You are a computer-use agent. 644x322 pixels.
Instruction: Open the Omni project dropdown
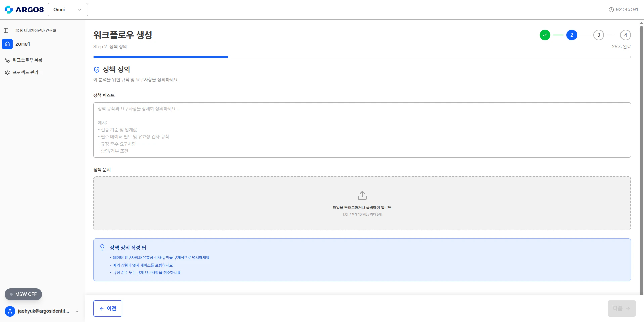click(68, 10)
